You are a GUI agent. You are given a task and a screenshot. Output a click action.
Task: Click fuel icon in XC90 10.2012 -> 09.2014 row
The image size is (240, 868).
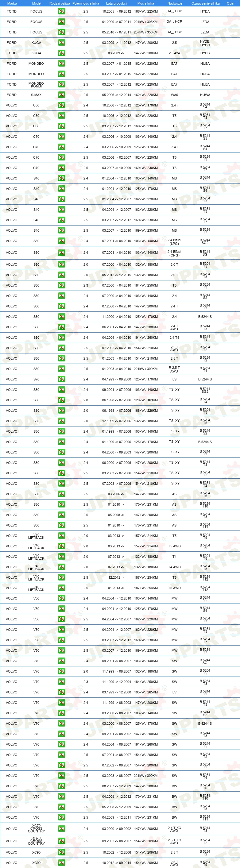point(61,862)
